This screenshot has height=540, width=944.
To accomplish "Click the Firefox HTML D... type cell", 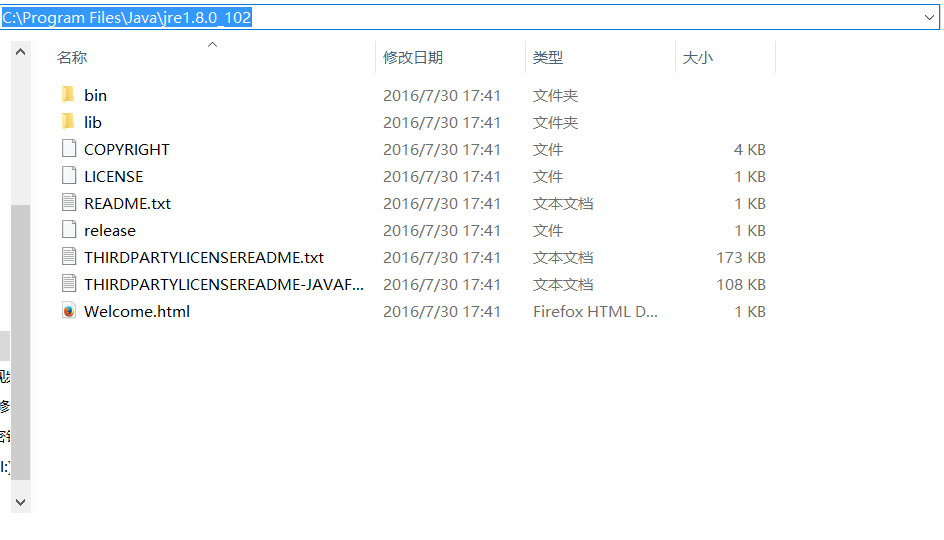I will 595,312.
